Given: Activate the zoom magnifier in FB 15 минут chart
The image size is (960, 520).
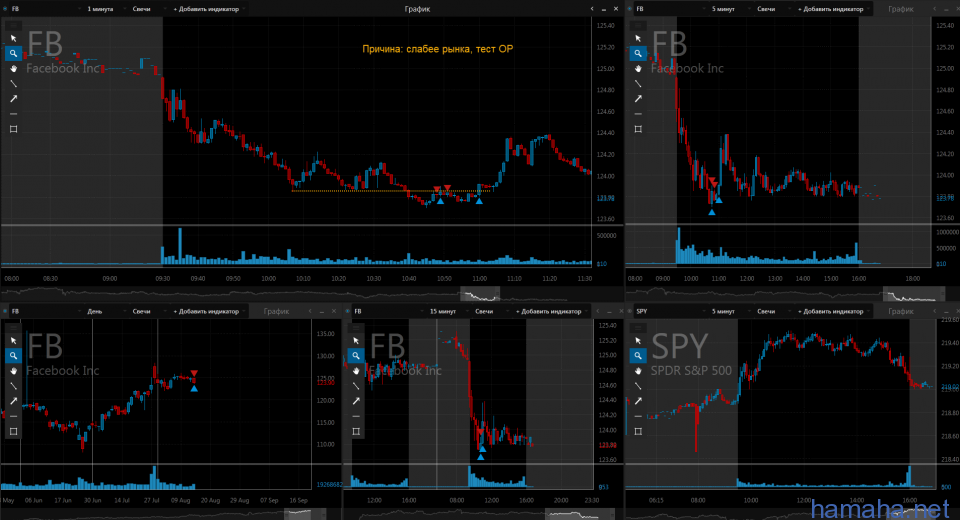Looking at the screenshot, I should [x=356, y=355].
